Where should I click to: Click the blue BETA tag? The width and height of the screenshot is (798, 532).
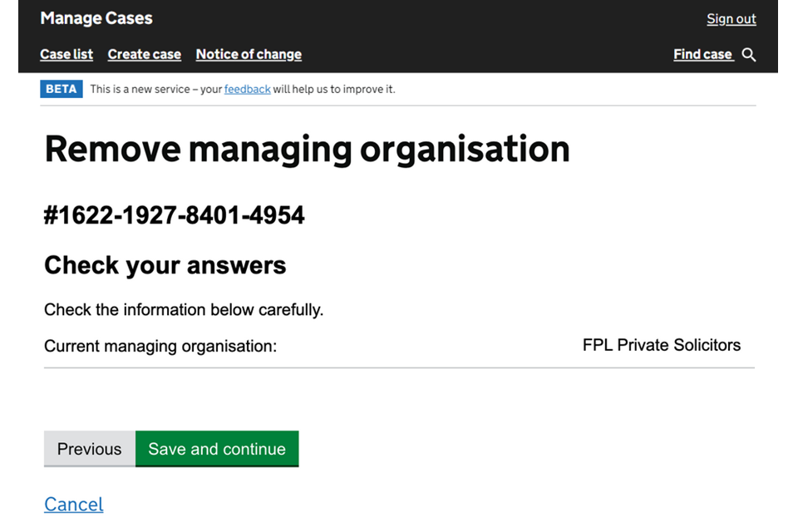pyautogui.click(x=62, y=89)
